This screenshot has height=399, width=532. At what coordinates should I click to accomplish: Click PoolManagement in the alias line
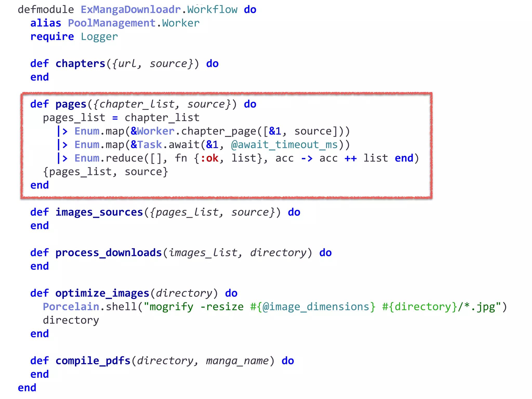click(112, 23)
